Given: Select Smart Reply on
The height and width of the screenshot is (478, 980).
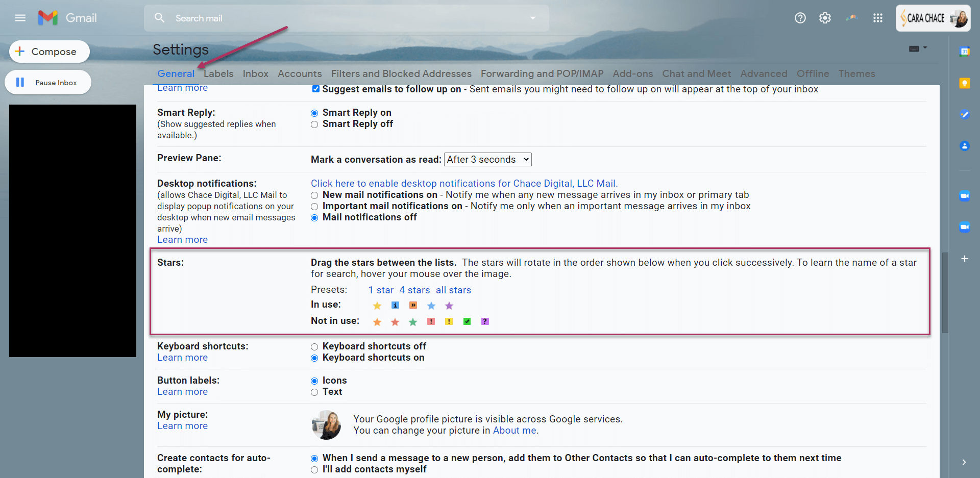Looking at the screenshot, I should point(314,113).
